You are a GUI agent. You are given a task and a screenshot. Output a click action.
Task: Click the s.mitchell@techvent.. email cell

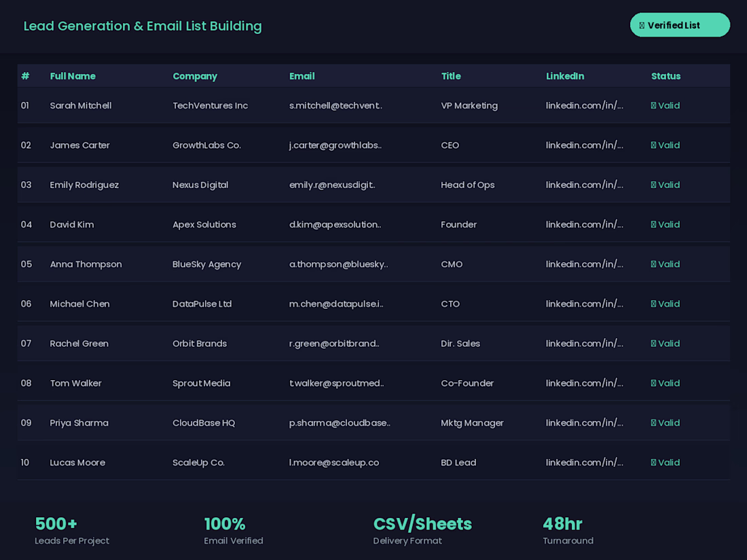point(335,106)
